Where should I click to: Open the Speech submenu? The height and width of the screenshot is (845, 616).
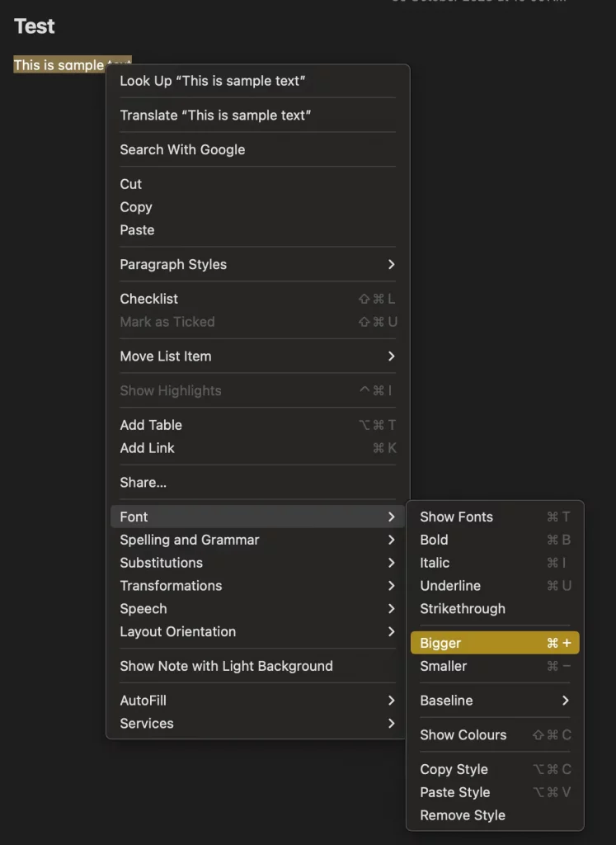click(258, 609)
